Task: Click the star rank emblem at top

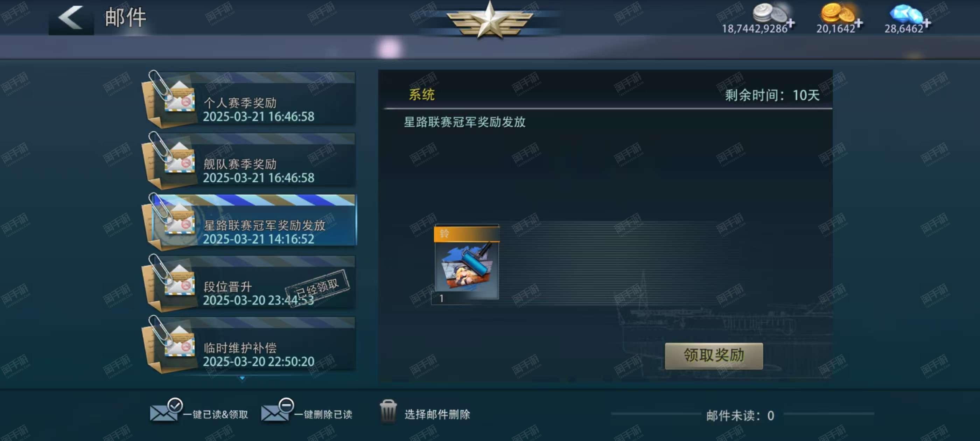Action: 490,20
